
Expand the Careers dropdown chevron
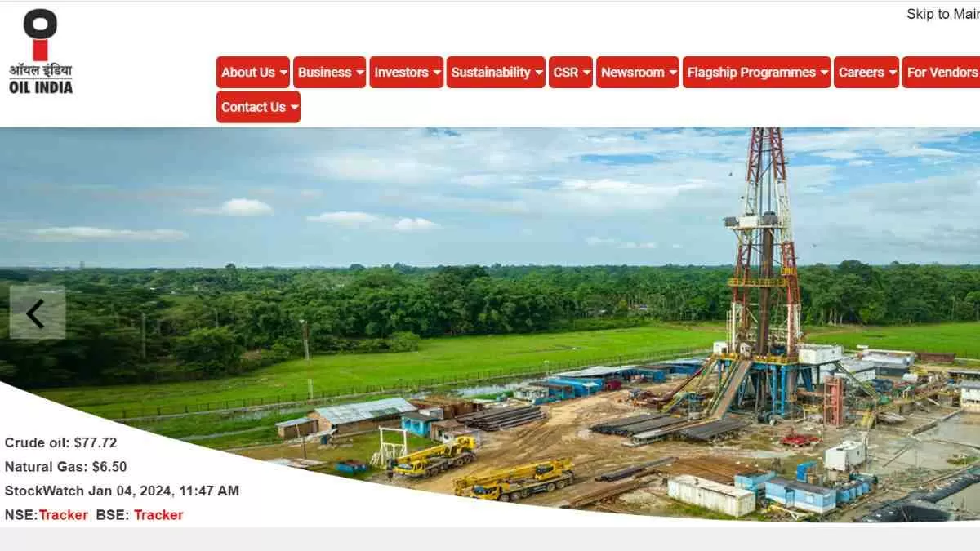892,72
